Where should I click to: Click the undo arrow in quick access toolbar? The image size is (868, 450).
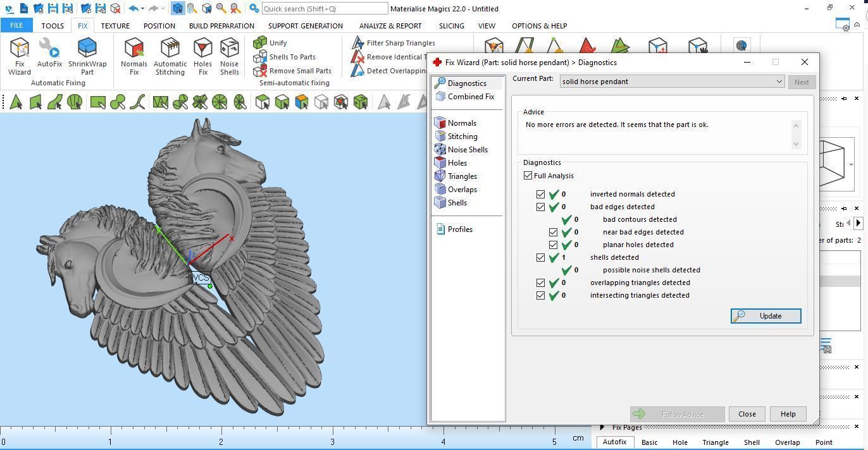(133, 8)
